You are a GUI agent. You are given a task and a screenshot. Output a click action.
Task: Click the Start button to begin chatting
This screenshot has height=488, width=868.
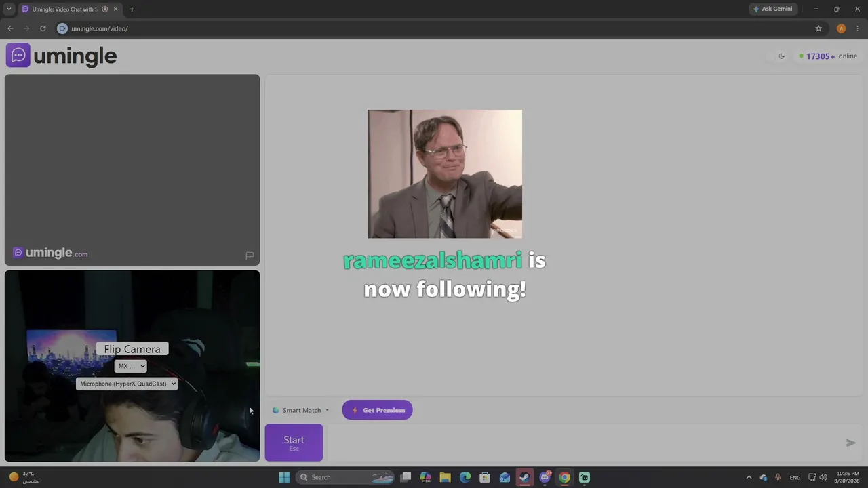click(x=294, y=443)
